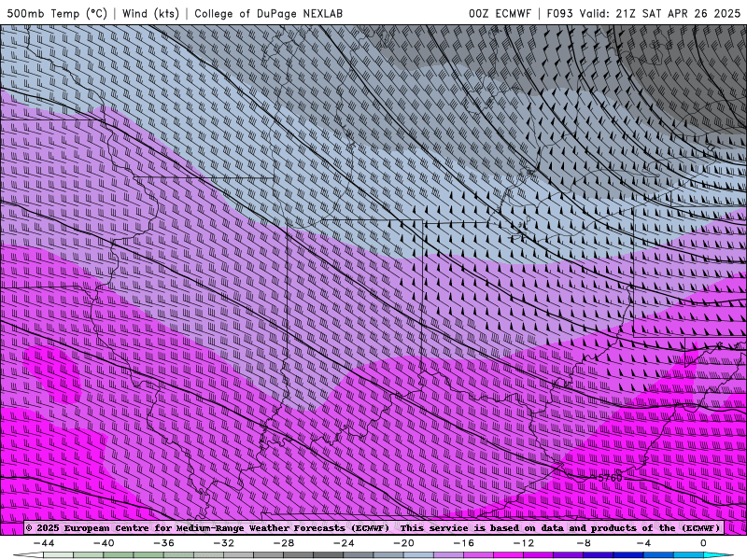The height and width of the screenshot is (560, 747).
Task: Click the "F093 Valid: 21Z SAT APR 26 2025" text
Action: pos(643,13)
